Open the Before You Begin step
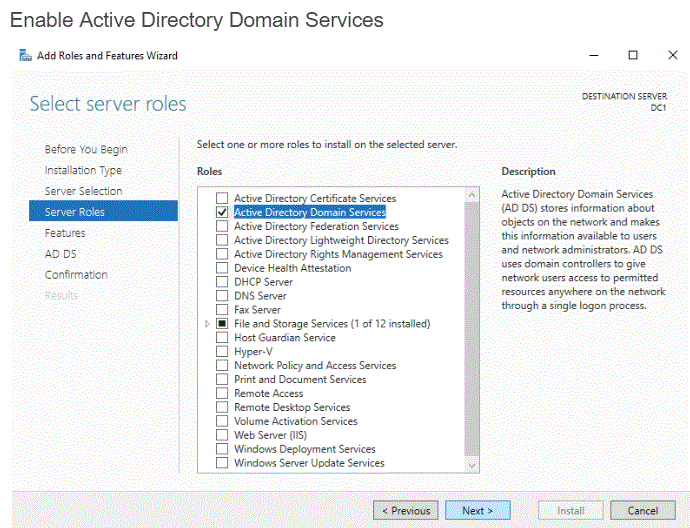The height and width of the screenshot is (528, 690). coord(86,149)
